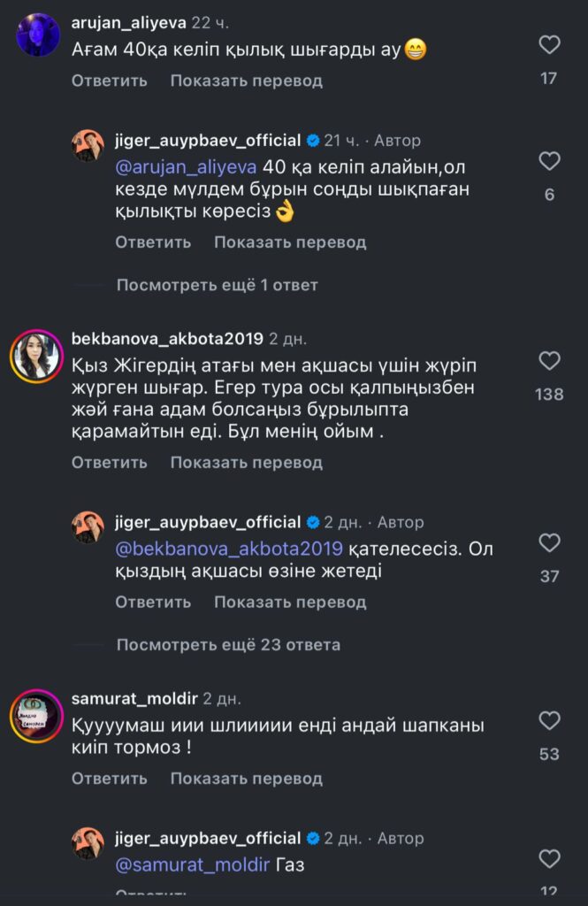Expand 'Посмотреть ещё 1 ответ' replies
Viewport: 588px width, 906px height.
pyautogui.click(x=218, y=285)
